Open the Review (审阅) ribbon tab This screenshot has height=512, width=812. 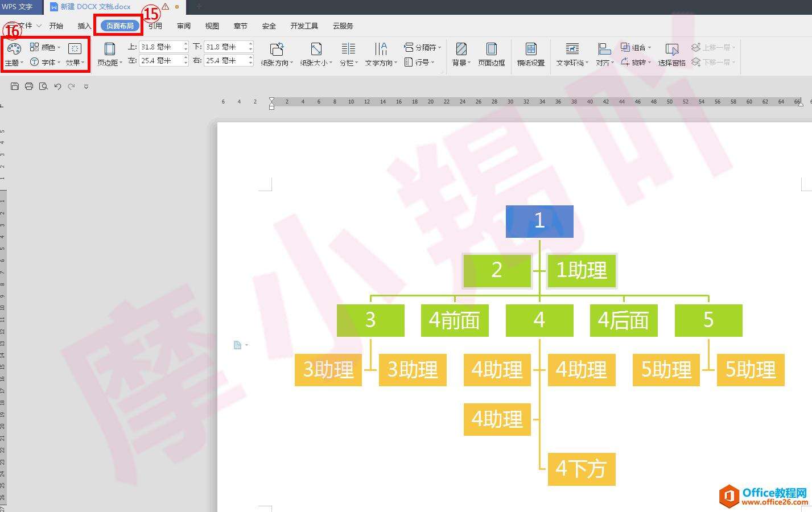[x=183, y=26]
